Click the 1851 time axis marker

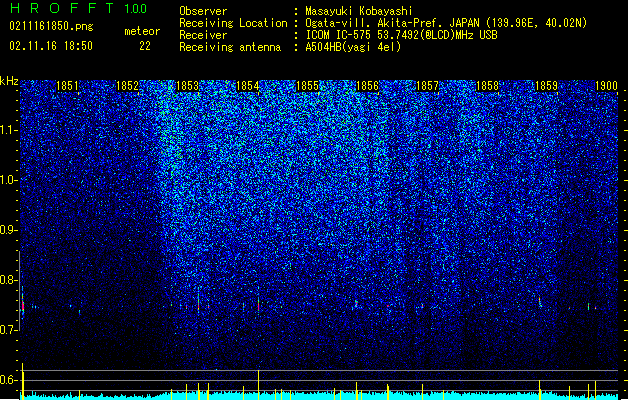pyautogui.click(x=67, y=86)
